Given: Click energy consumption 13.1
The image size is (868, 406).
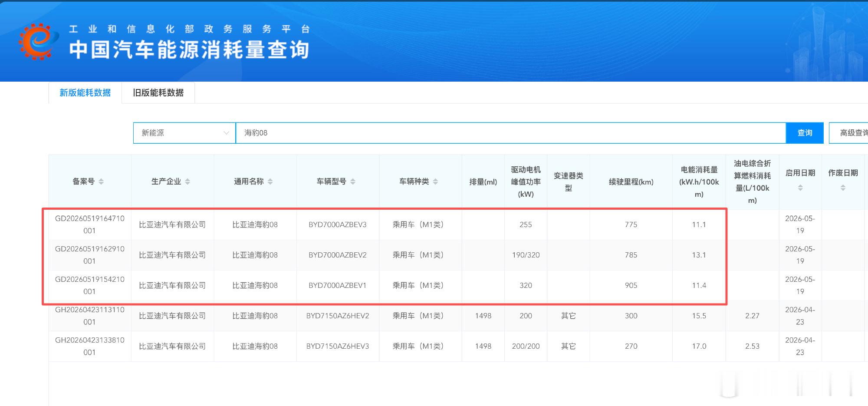Looking at the screenshot, I should (x=699, y=255).
